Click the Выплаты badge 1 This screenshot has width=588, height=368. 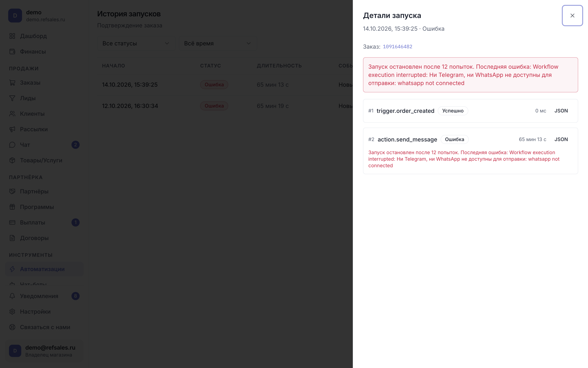click(76, 222)
